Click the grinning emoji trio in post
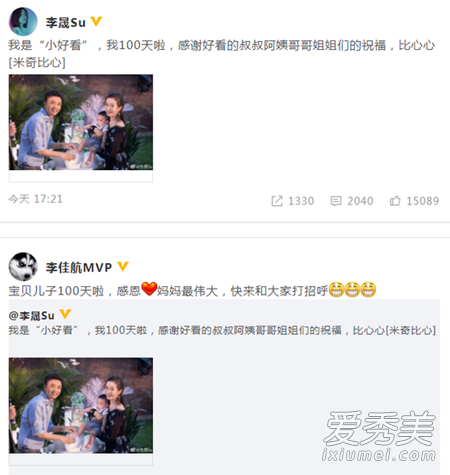The width and height of the screenshot is (450, 475). tap(352, 289)
